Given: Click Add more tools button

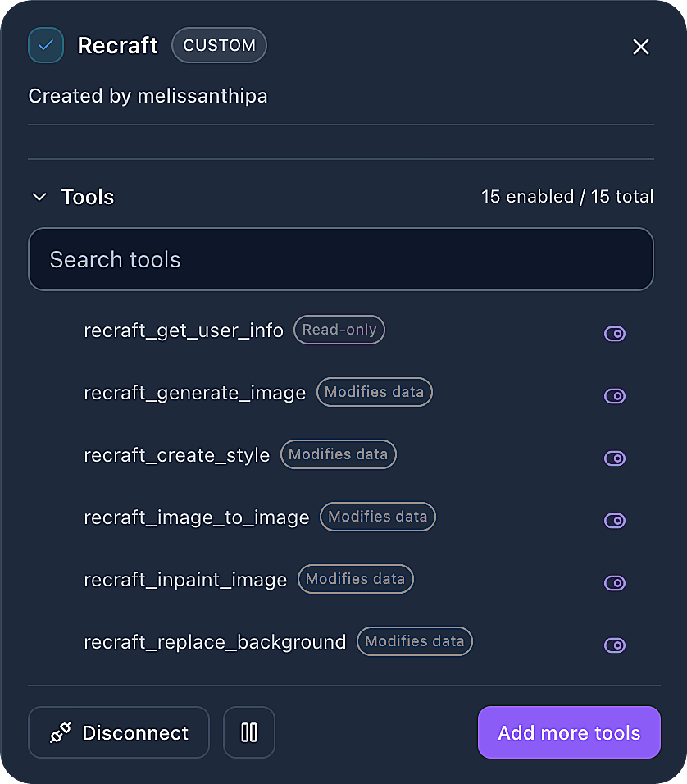Looking at the screenshot, I should tap(569, 732).
